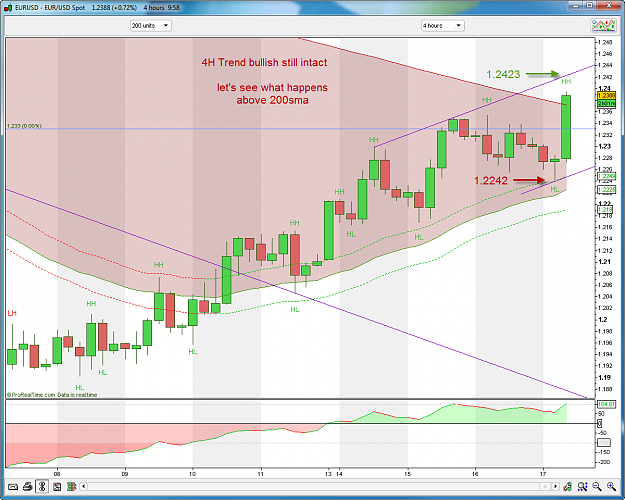
Task: Click the save chart image icon
Action: coord(57,486)
